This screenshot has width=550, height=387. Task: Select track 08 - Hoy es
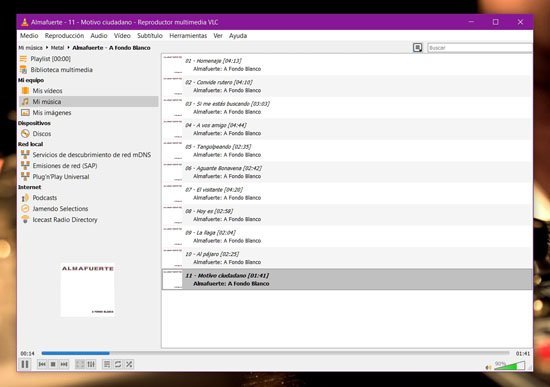point(347,215)
